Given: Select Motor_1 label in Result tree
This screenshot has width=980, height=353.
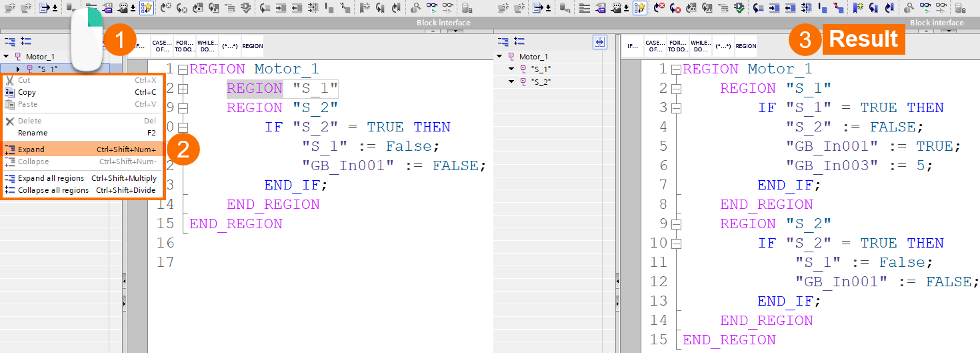Looking at the screenshot, I should 533,57.
